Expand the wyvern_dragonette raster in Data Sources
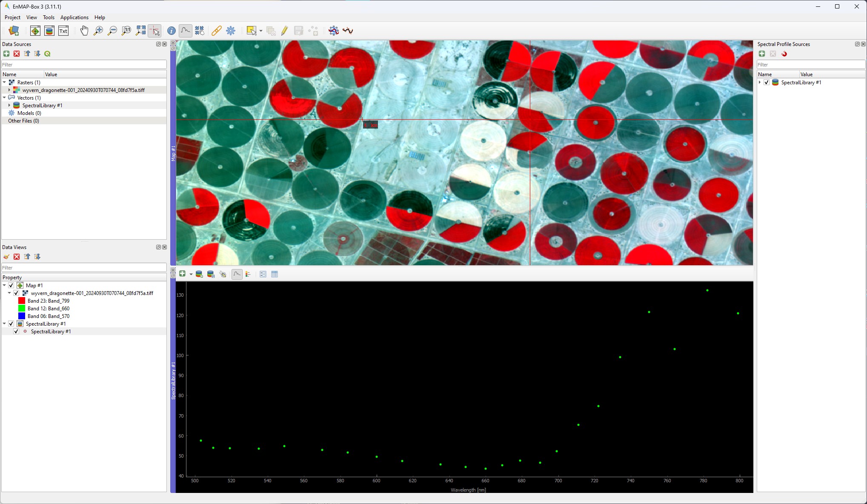The height and width of the screenshot is (504, 867). 9,90
